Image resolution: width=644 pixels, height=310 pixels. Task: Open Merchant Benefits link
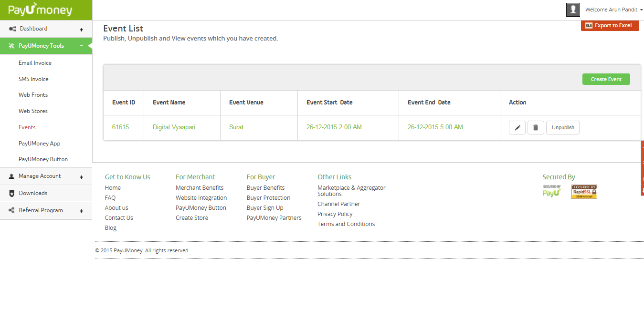[x=200, y=188]
